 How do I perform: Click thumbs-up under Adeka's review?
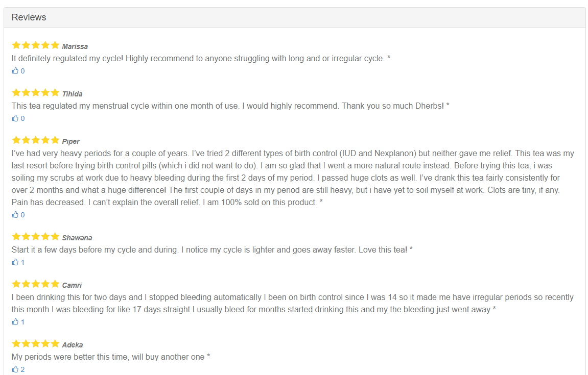pyautogui.click(x=15, y=369)
